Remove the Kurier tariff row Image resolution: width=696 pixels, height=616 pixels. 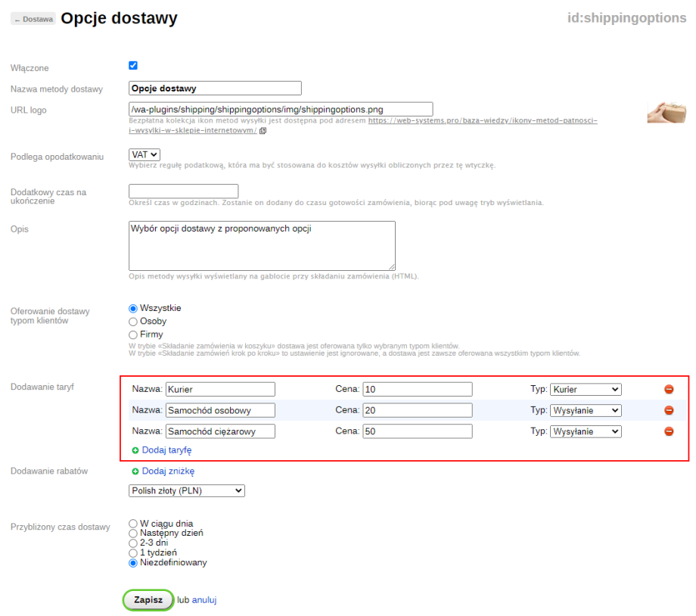coord(669,389)
